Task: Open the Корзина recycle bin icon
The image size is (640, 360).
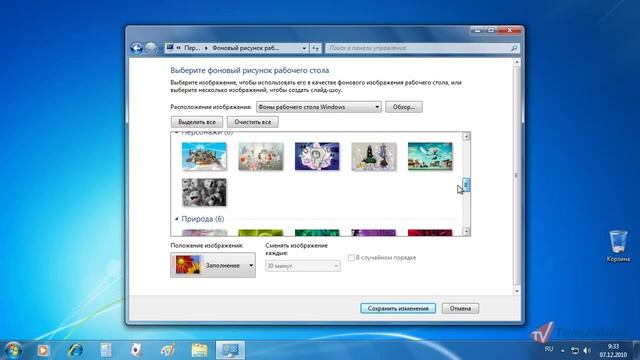Action: click(x=618, y=246)
